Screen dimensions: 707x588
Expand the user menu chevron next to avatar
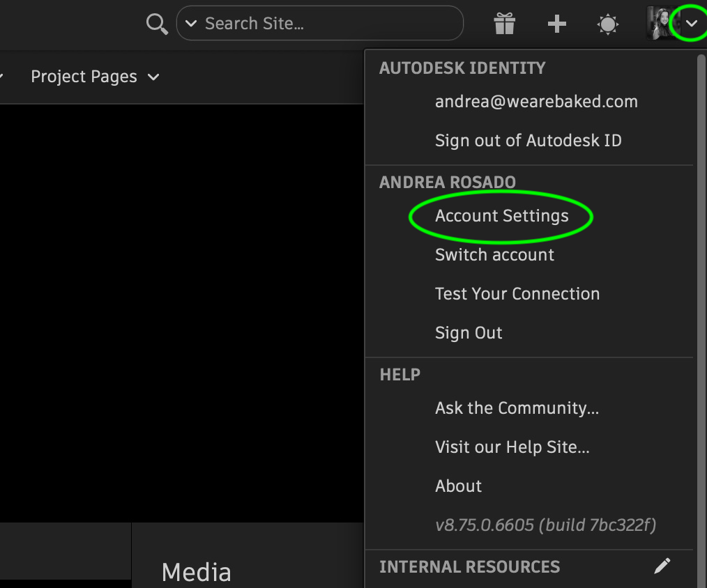[x=691, y=24]
